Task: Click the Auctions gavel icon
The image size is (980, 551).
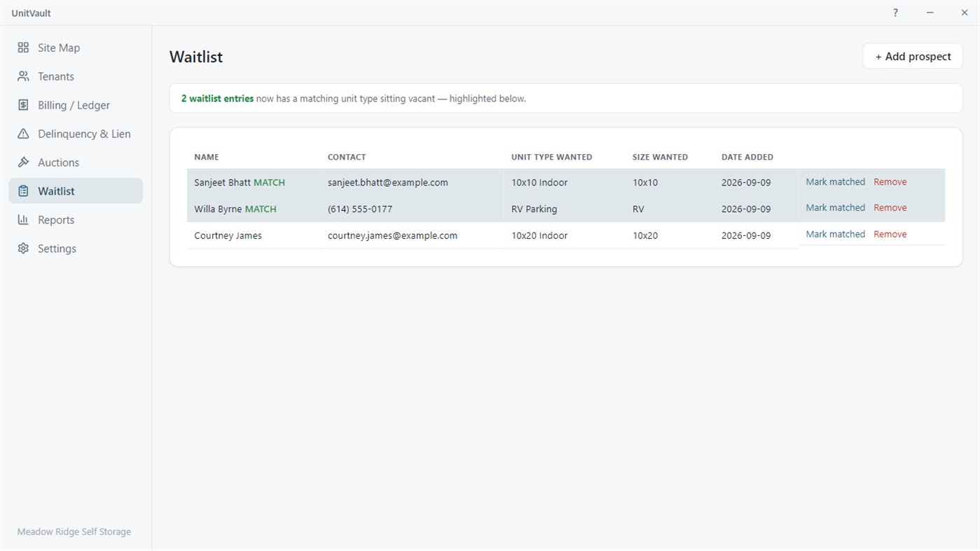Action: click(23, 162)
